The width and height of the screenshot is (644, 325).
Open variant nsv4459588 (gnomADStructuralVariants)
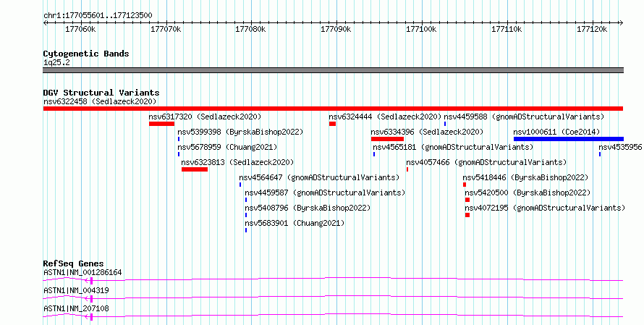pos(524,117)
